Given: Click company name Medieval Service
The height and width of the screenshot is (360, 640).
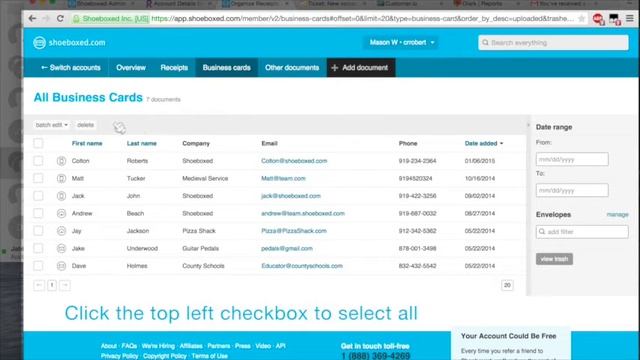Looking at the screenshot, I should tap(205, 178).
